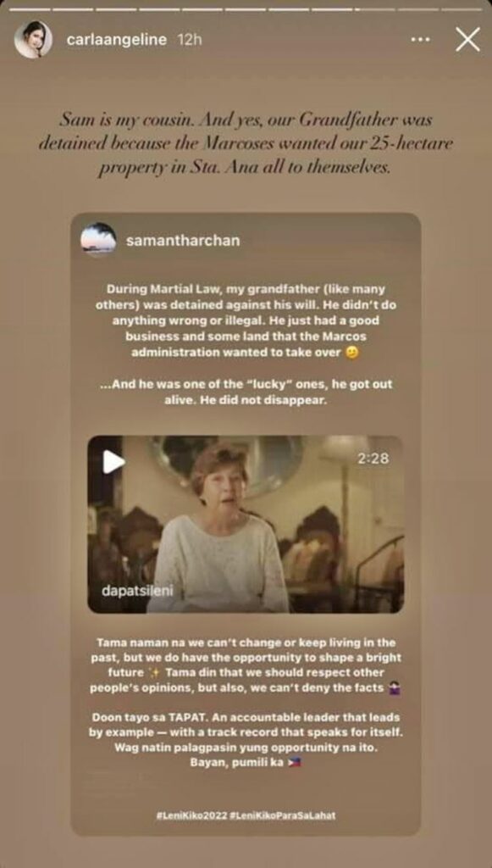The image size is (492, 868).
Task: Close the story with the X icon
Action: (x=467, y=40)
